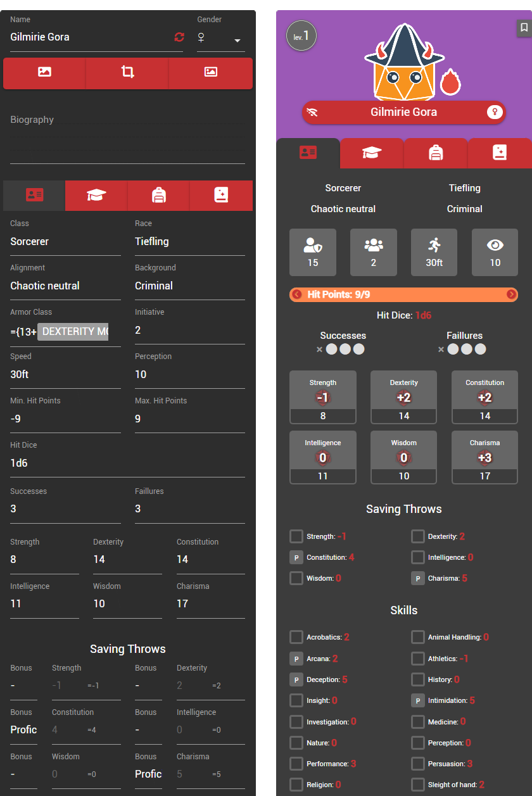Click the crop image icon button
Screen dimensions: 532x796
(127, 72)
